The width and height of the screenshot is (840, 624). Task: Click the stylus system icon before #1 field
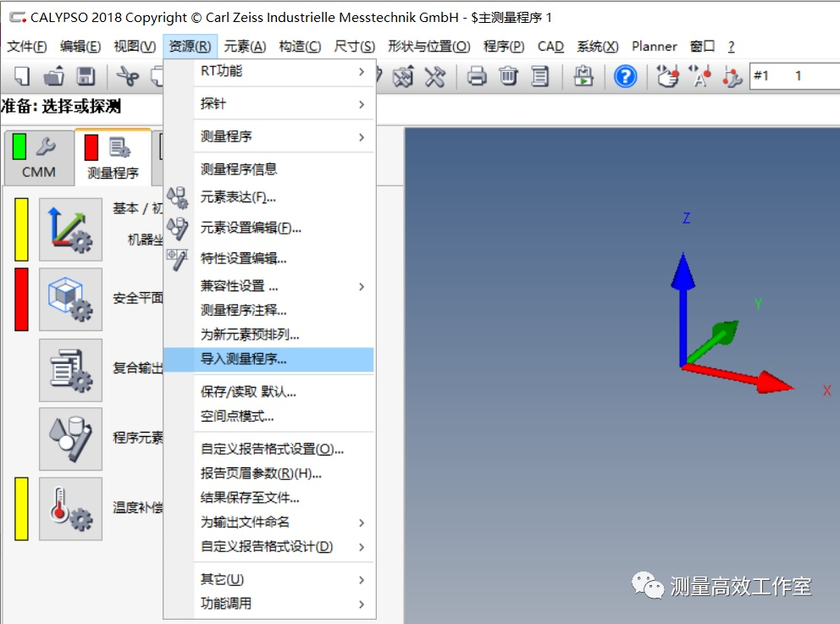pyautogui.click(x=732, y=76)
